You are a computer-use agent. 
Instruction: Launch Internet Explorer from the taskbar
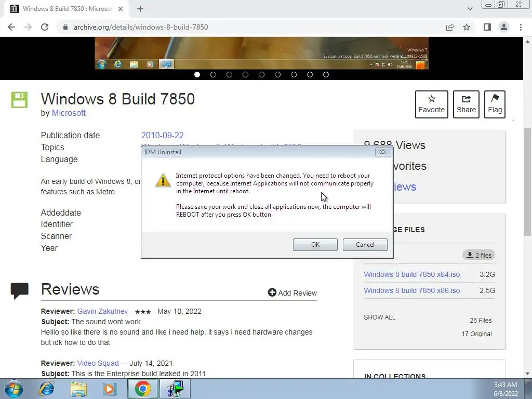pos(46,389)
